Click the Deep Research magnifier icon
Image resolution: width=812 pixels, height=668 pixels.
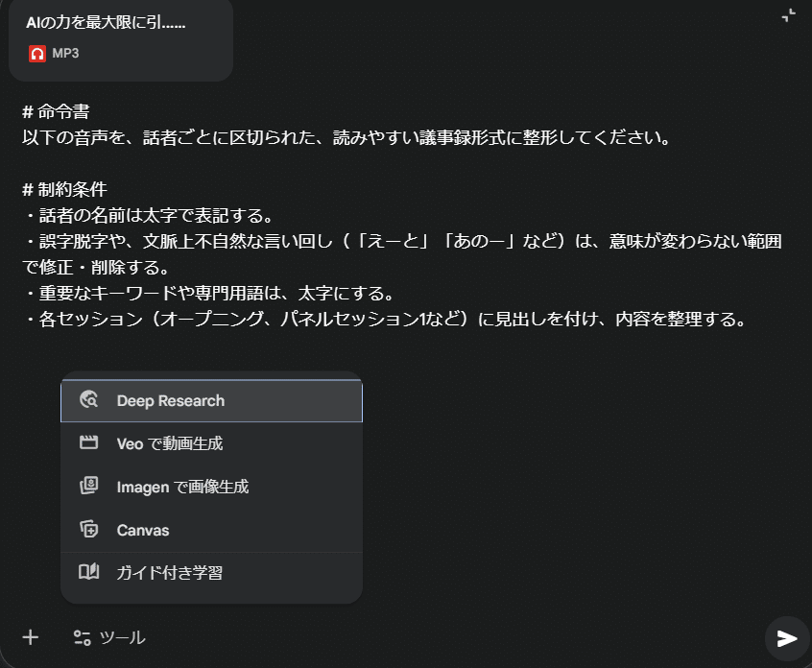click(91, 400)
